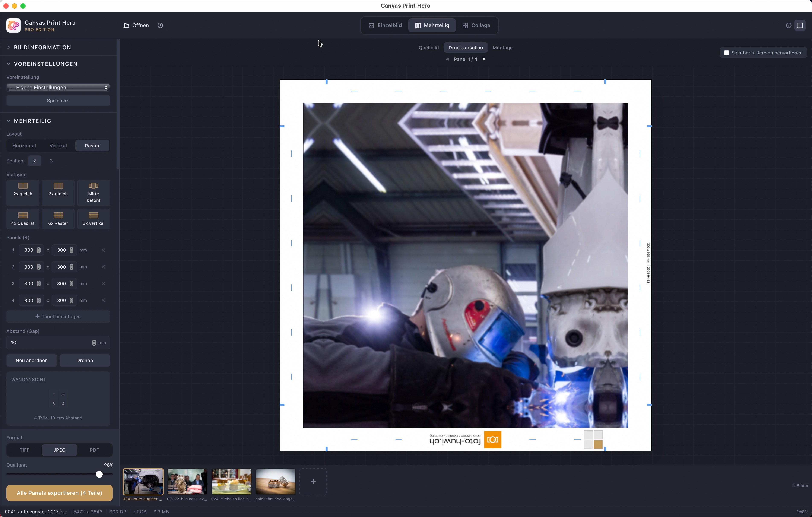Click the Panel hinzufügen button
This screenshot has width=812, height=517.
click(58, 316)
